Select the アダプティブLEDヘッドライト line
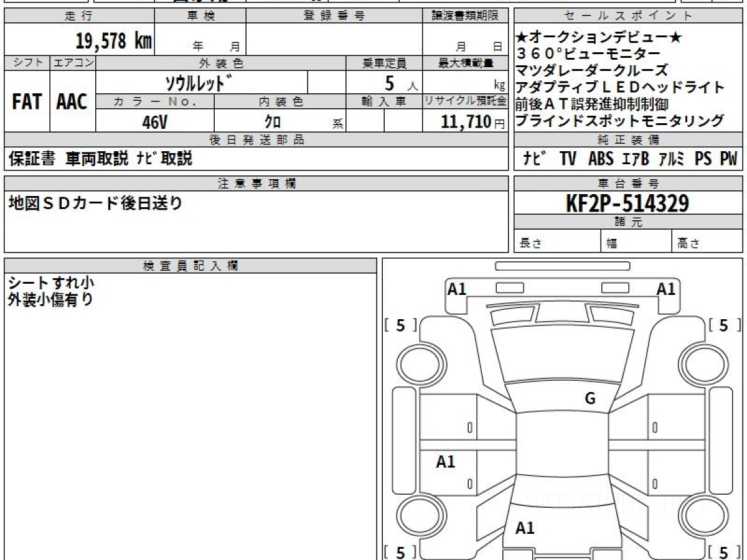Image resolution: width=747 pixels, height=560 pixels. point(621,87)
